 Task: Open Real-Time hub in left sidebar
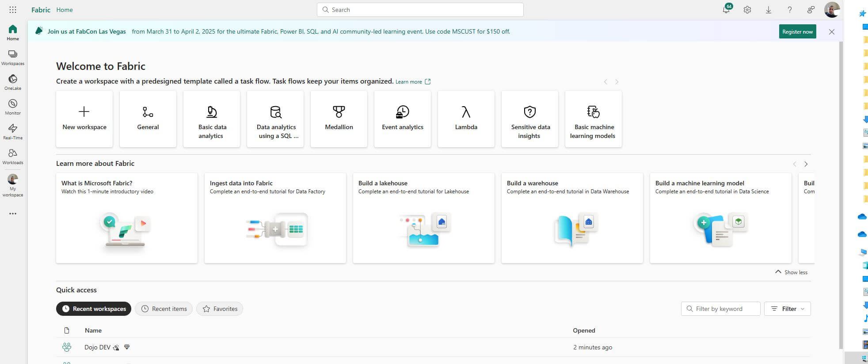click(13, 132)
